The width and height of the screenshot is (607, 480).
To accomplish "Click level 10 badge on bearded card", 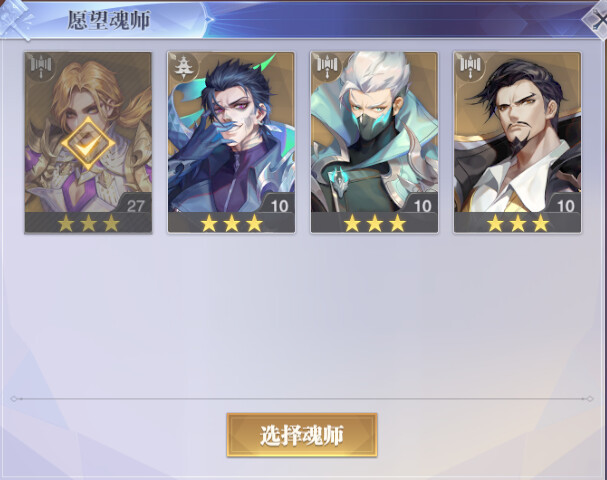I will point(566,206).
